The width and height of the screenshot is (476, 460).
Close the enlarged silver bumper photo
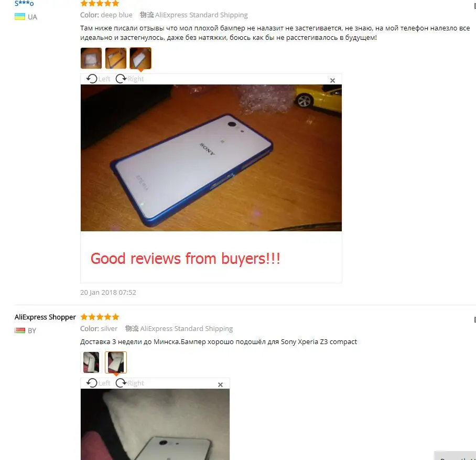coord(220,384)
